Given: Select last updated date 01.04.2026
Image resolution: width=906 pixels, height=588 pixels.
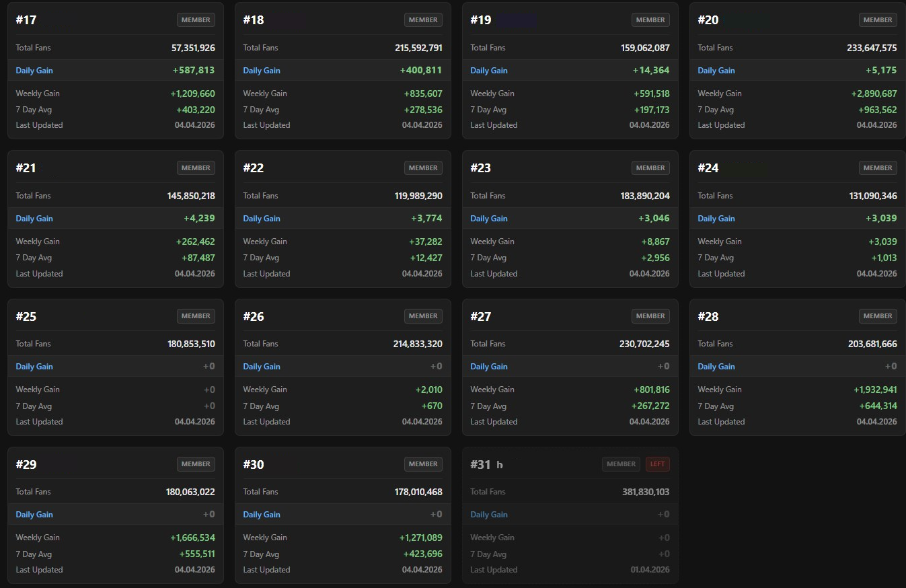Looking at the screenshot, I should coord(650,570).
